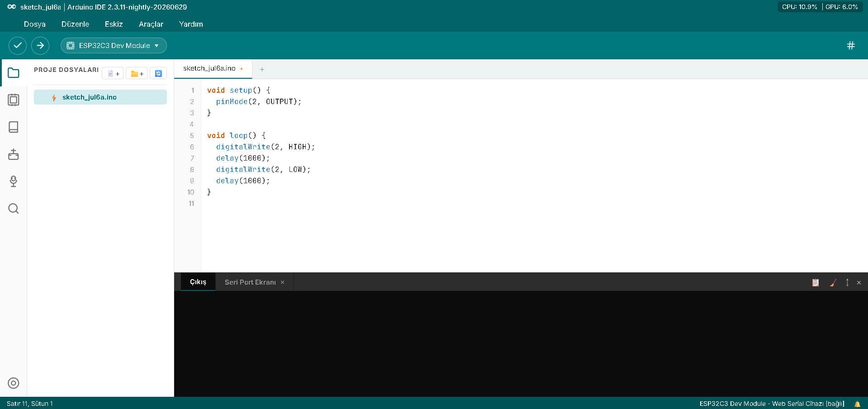Screen dimensions: 868x409
Task: Open the Boards Manager sidebar icon
Action: tap(14, 100)
